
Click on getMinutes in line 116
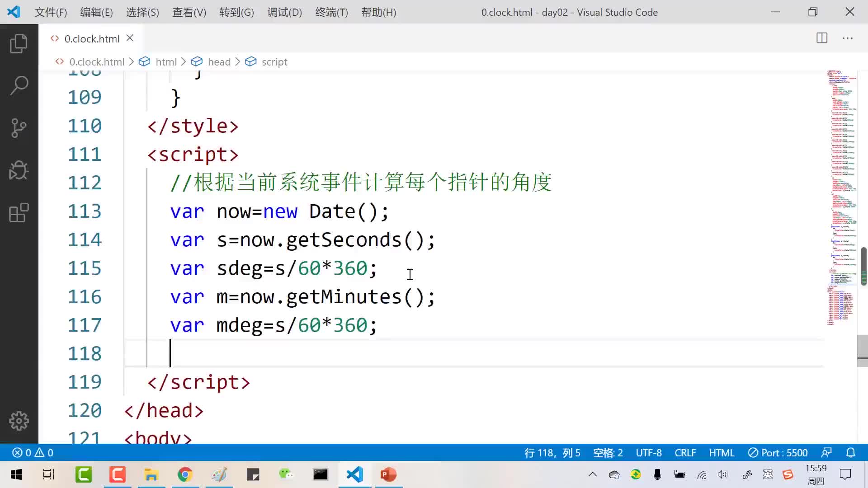[x=344, y=297]
